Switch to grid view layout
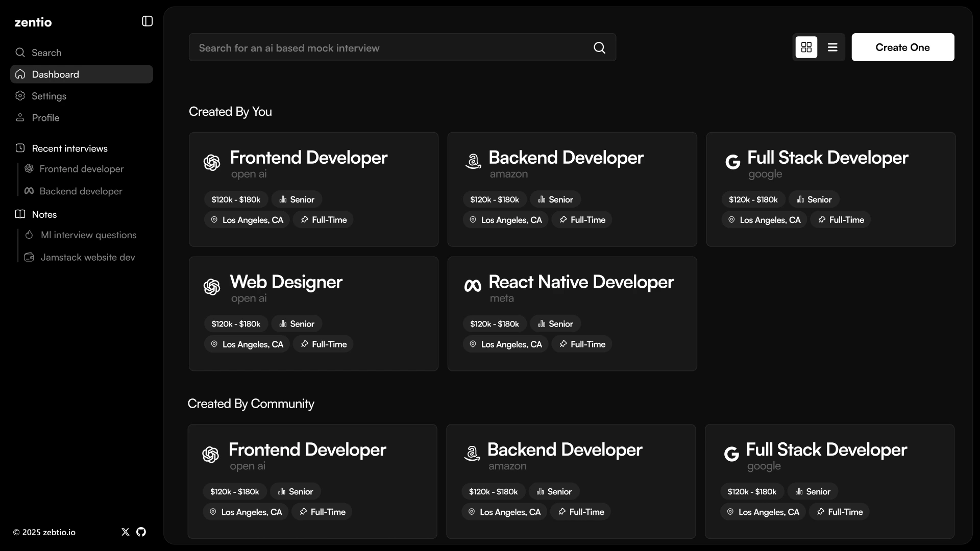This screenshot has width=980, height=551. click(x=806, y=47)
